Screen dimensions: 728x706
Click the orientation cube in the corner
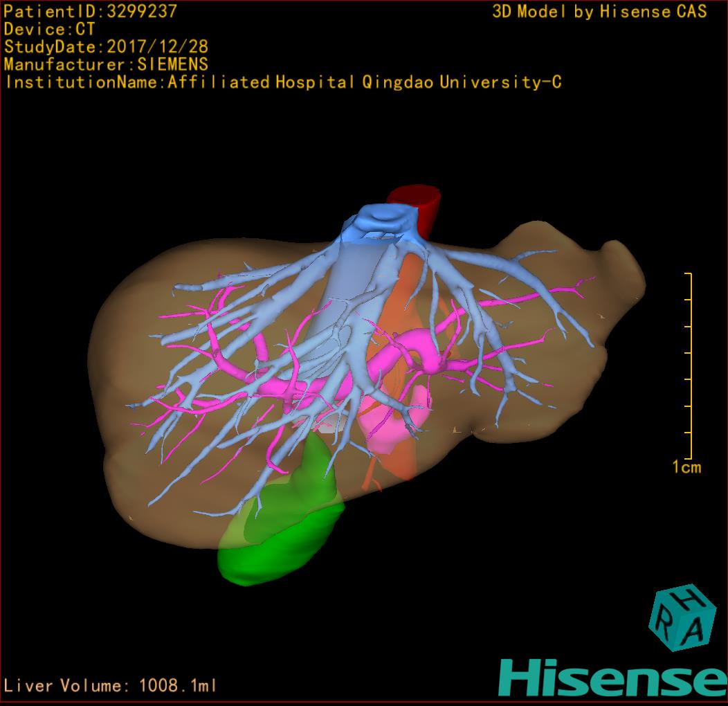pos(682,617)
